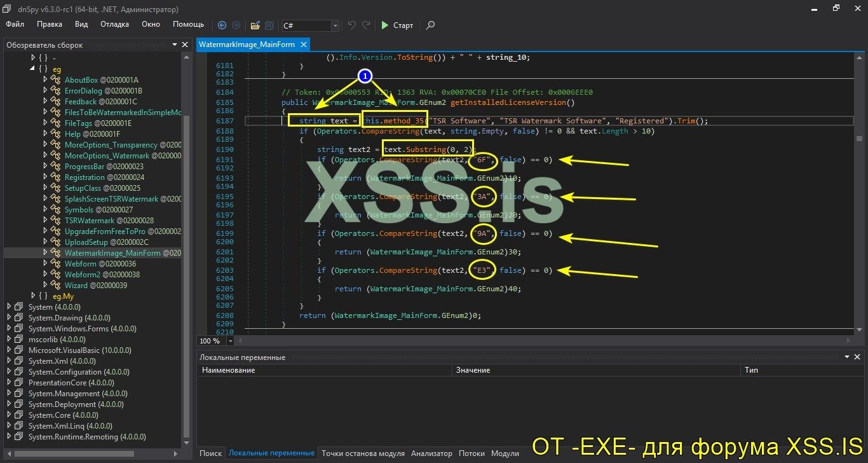Open assembly explorer panel options dropdown
The height and width of the screenshot is (463, 868).
point(175,45)
